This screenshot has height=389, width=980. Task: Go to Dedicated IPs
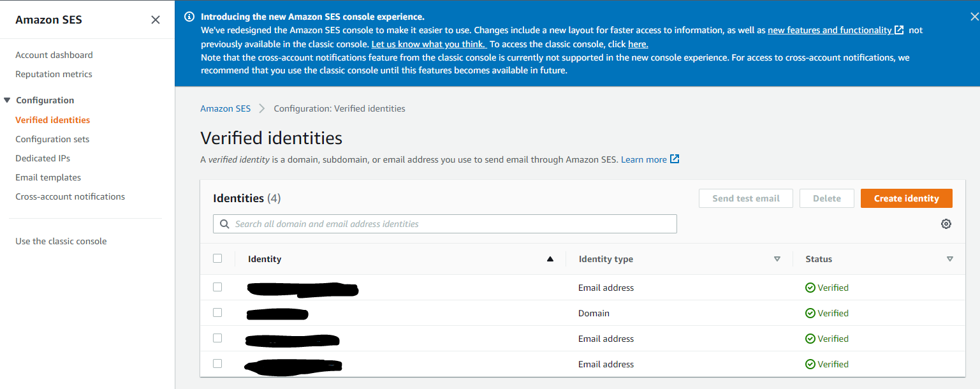pos(43,158)
